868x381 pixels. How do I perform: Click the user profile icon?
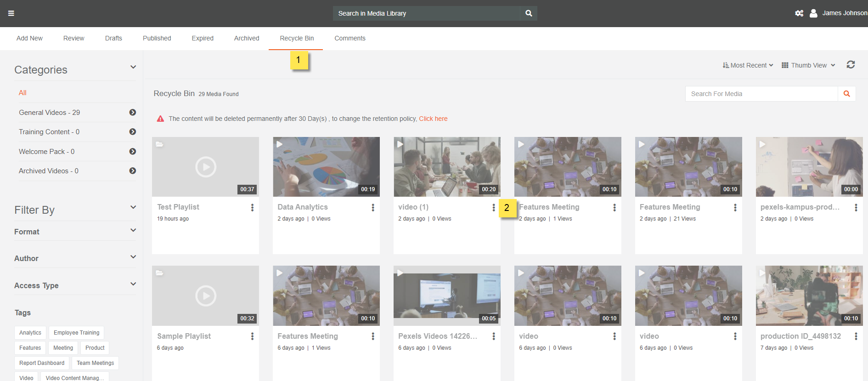pos(813,13)
